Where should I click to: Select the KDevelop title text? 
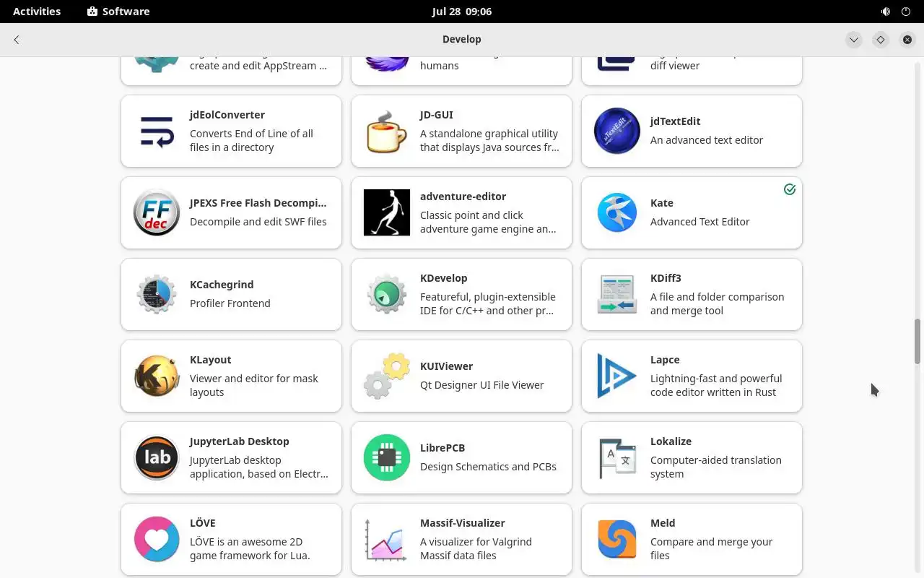[x=443, y=278]
